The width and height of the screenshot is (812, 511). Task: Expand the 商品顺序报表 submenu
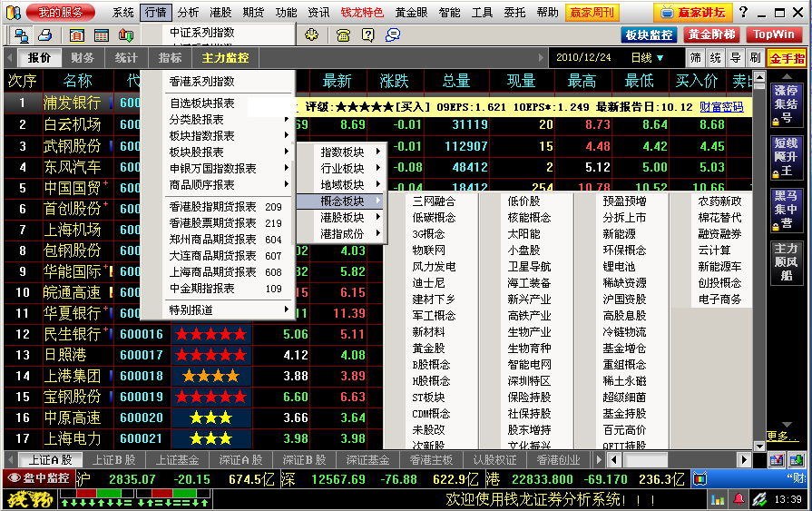click(x=229, y=185)
